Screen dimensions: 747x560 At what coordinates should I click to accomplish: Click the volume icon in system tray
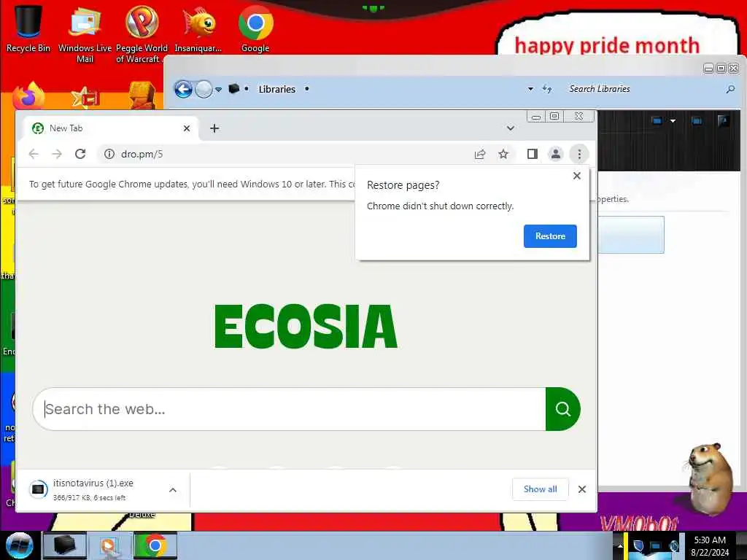coord(674,545)
